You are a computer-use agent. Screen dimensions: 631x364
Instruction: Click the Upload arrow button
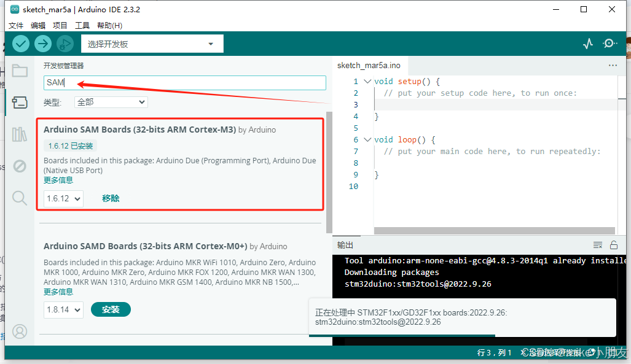42,44
